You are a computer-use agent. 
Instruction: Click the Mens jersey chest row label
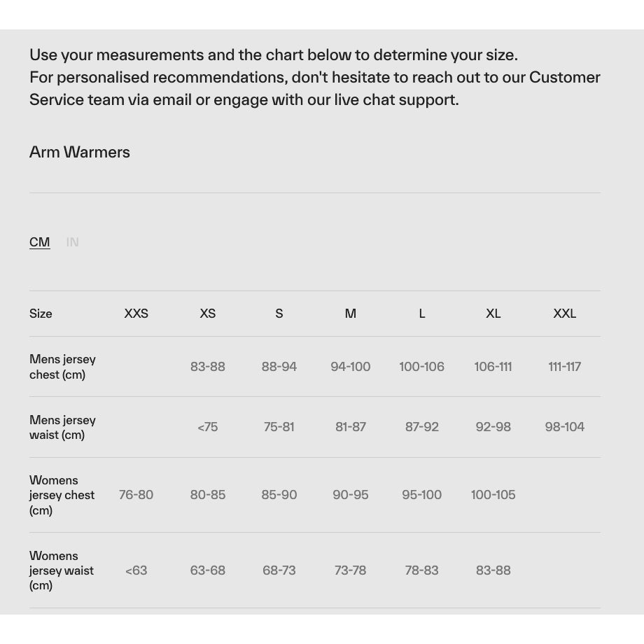coord(62,367)
